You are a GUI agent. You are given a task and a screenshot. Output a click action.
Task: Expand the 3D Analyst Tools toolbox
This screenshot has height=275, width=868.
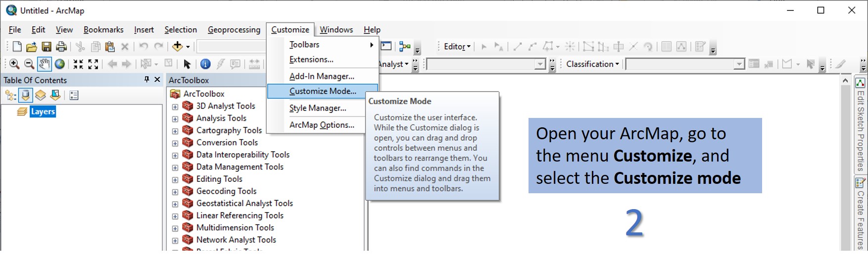click(x=175, y=107)
